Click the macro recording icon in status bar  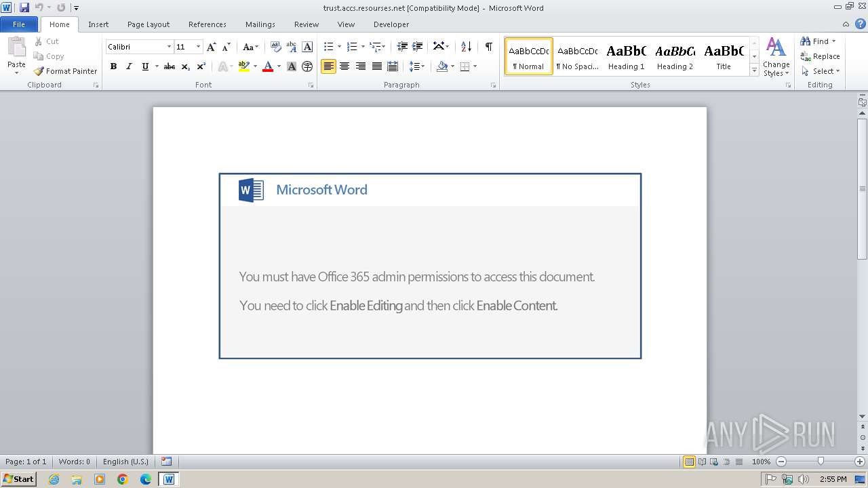[x=167, y=462]
